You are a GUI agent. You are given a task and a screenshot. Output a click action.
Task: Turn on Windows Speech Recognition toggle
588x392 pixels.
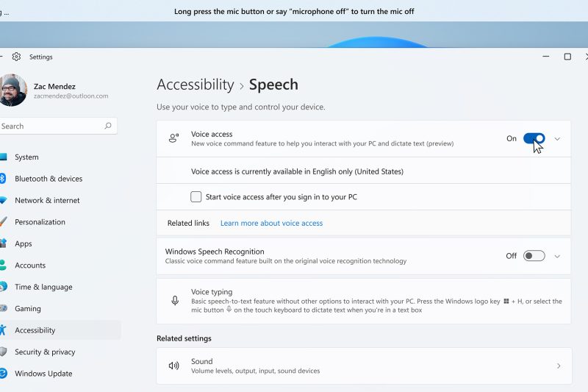pos(534,256)
